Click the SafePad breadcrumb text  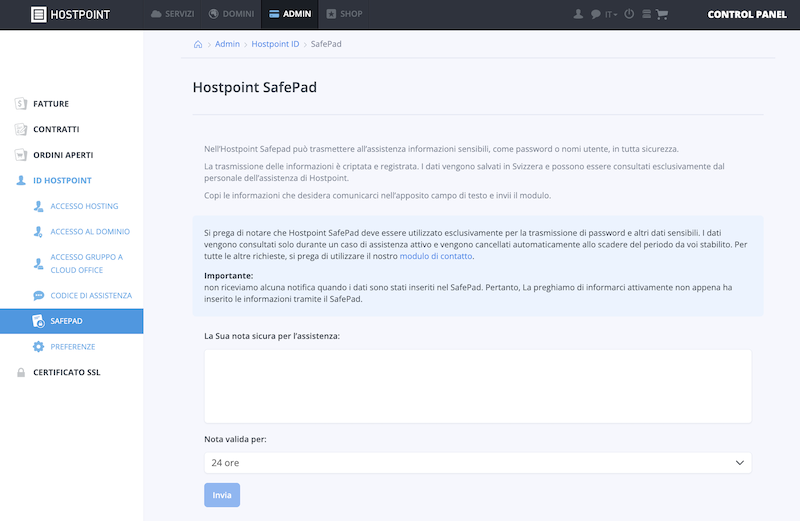pyautogui.click(x=326, y=44)
